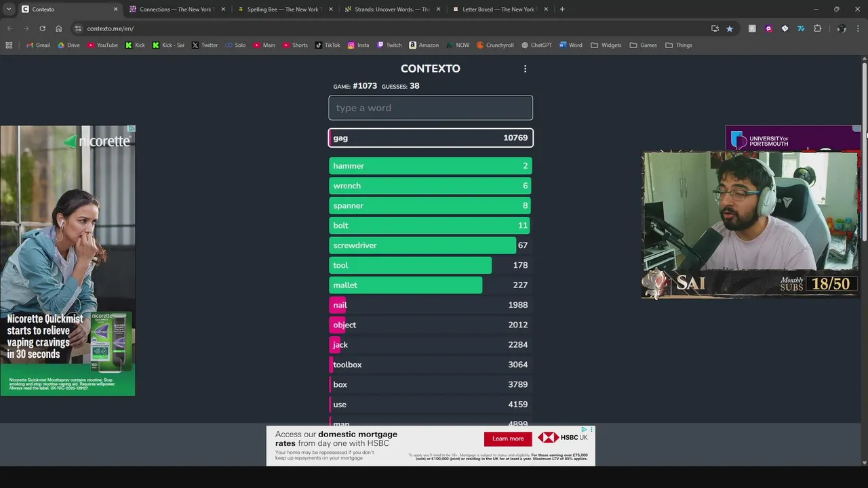Open the Solo bookmark

(235, 45)
